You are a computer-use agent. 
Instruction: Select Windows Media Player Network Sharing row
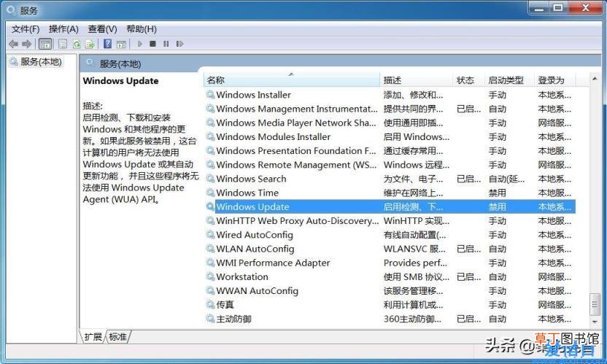[x=390, y=123]
